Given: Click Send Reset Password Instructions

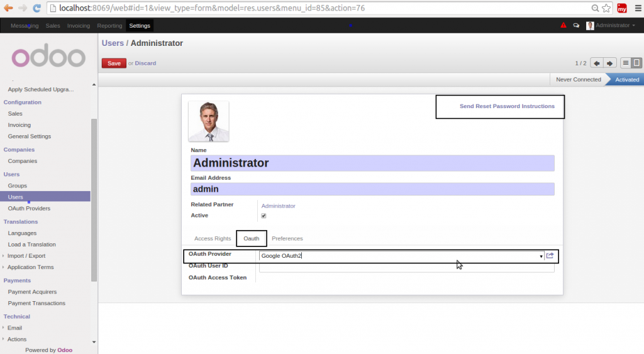Looking at the screenshot, I should pos(507,106).
